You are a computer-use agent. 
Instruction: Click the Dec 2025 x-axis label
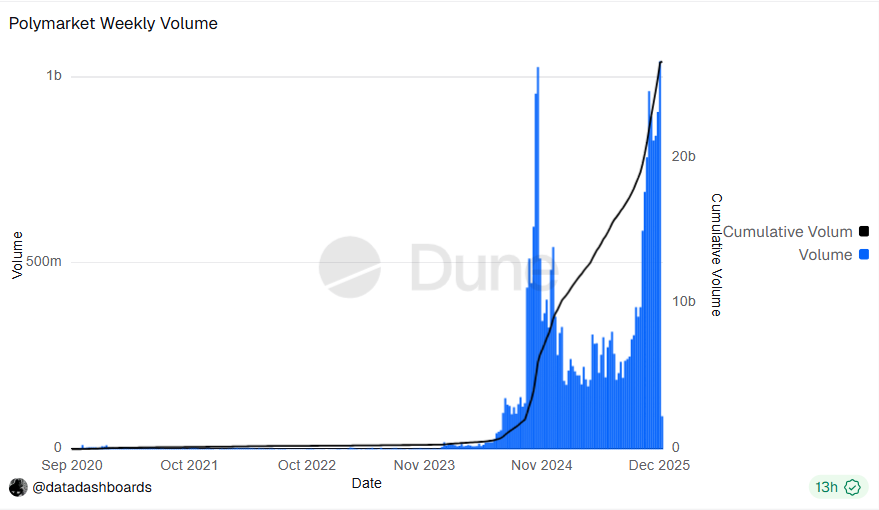pos(658,465)
